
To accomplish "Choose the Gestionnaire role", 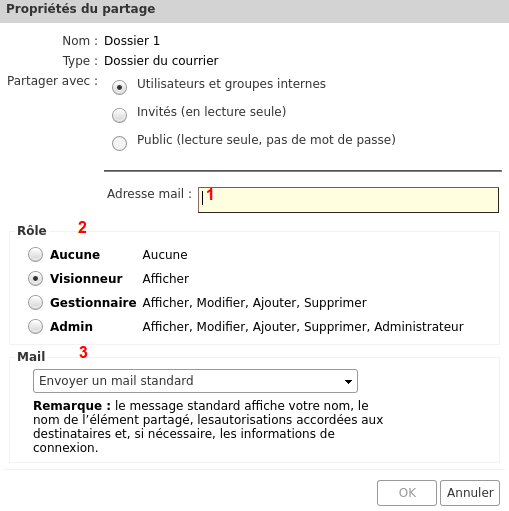I will pos(35,302).
